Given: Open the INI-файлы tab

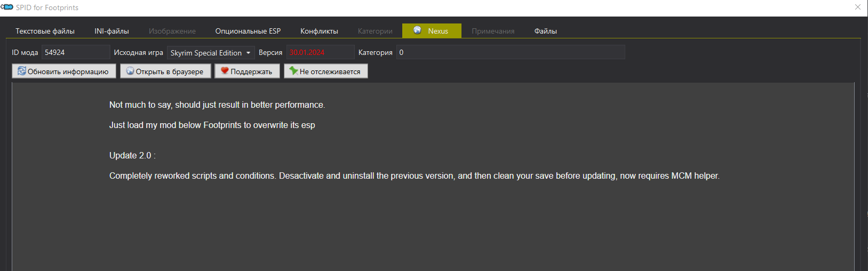Looking at the screenshot, I should click(112, 31).
